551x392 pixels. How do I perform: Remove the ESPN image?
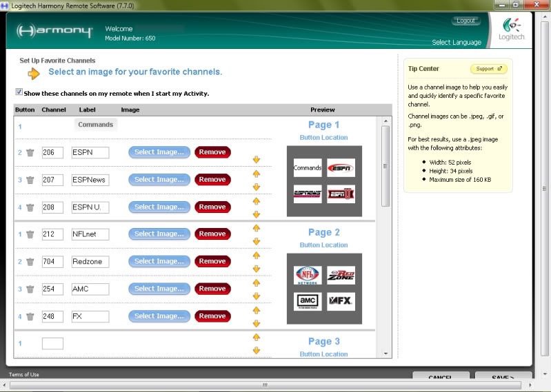coord(212,152)
